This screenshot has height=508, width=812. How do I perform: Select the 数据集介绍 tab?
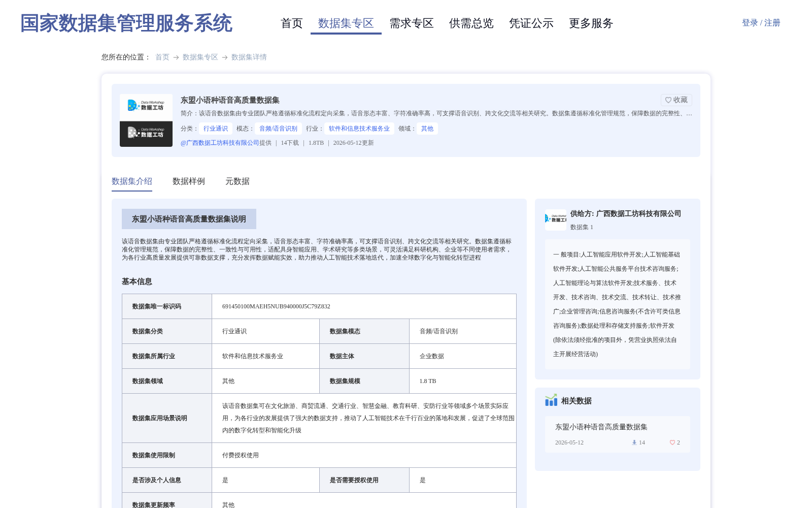click(x=132, y=181)
